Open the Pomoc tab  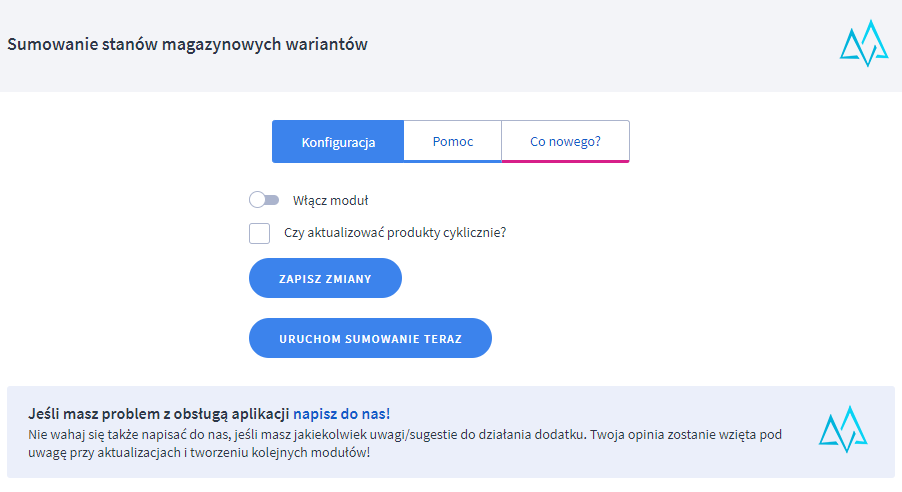click(x=453, y=141)
